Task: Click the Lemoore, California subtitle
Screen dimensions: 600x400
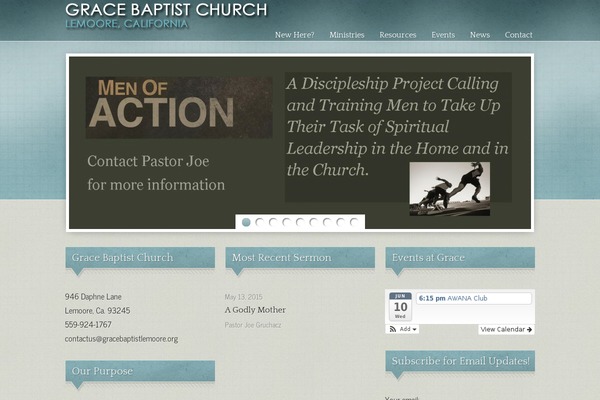Action: [x=127, y=24]
